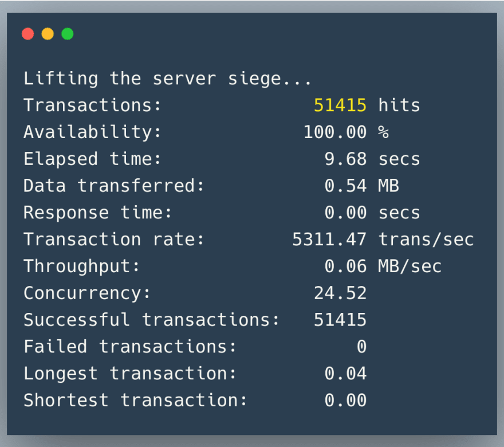
Task: Click the red close window dot
Action: 27,34
